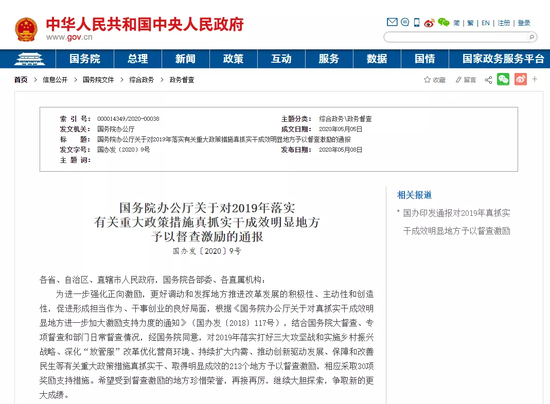The width and height of the screenshot is (550, 404).
Task: Click issuing agency value 国务院办公厅
Action: pyautogui.click(x=116, y=129)
